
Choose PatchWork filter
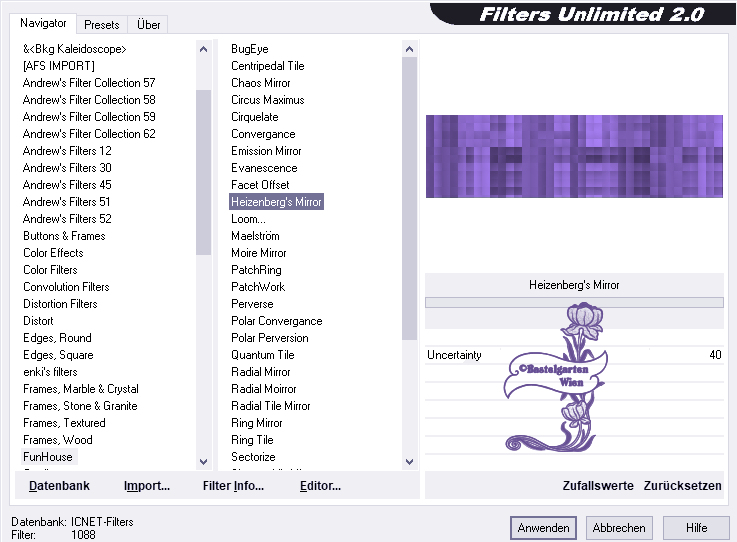point(258,287)
